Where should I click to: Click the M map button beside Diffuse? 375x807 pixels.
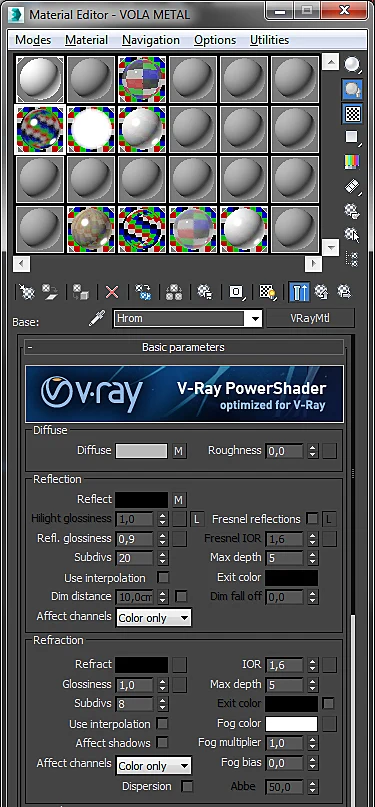click(179, 451)
